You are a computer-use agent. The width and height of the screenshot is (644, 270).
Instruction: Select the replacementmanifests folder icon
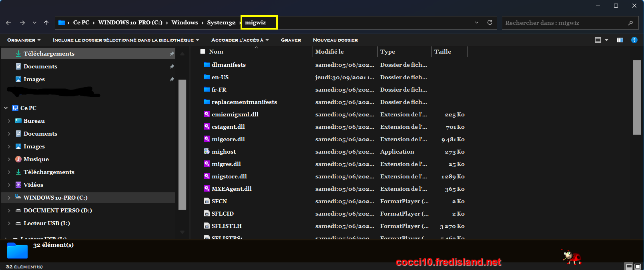coord(207,102)
